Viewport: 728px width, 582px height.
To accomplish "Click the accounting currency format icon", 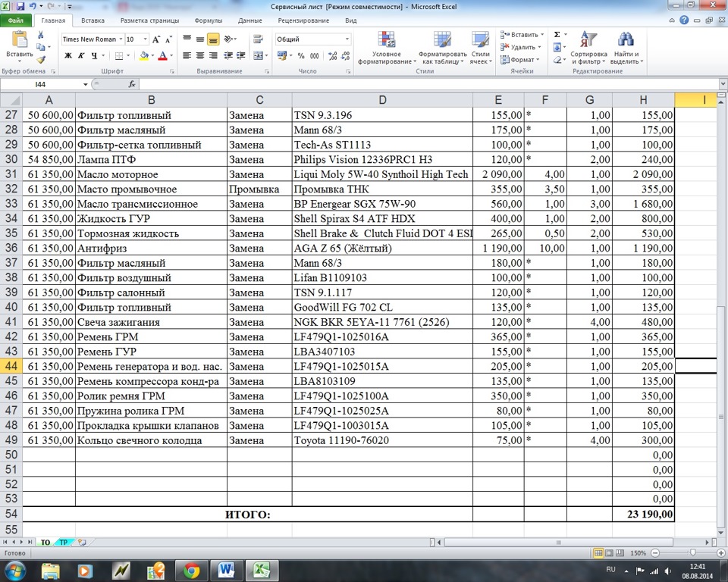I will [x=281, y=55].
